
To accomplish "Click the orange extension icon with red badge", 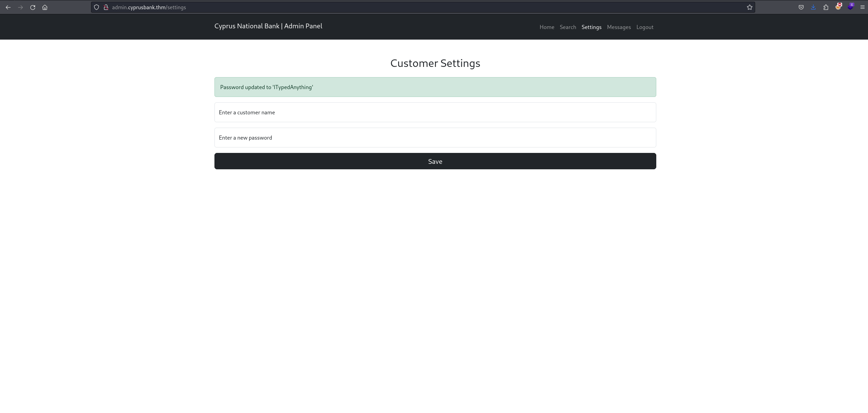I will pos(838,6).
